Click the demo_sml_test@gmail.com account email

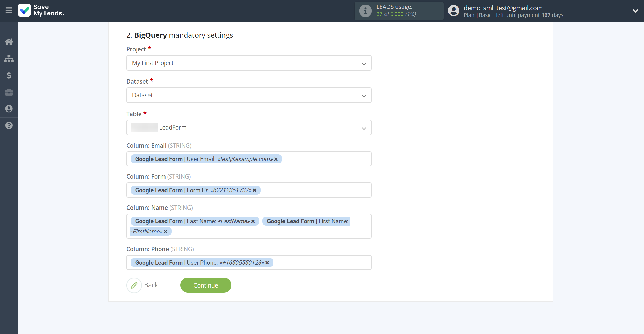coord(503,8)
